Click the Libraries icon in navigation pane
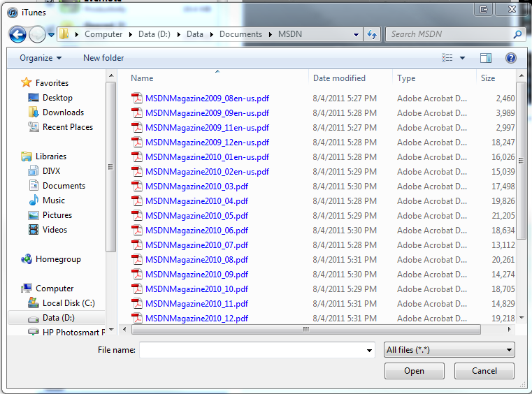532x394 pixels. (27, 156)
